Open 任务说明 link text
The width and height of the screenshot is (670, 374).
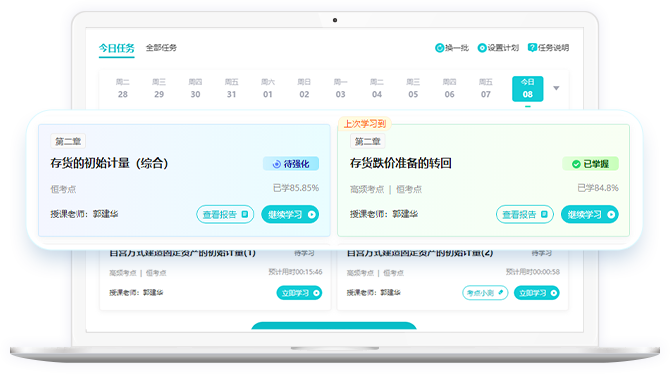[x=553, y=48]
